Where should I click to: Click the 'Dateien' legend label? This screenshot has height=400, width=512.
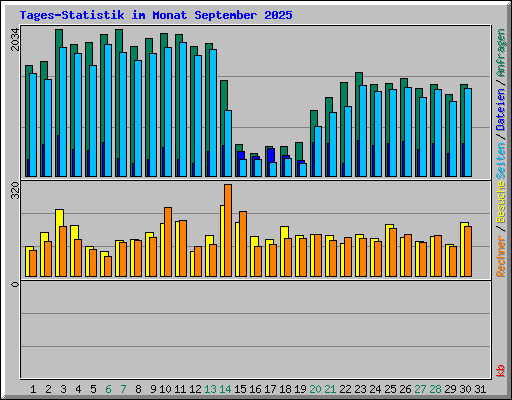click(501, 109)
